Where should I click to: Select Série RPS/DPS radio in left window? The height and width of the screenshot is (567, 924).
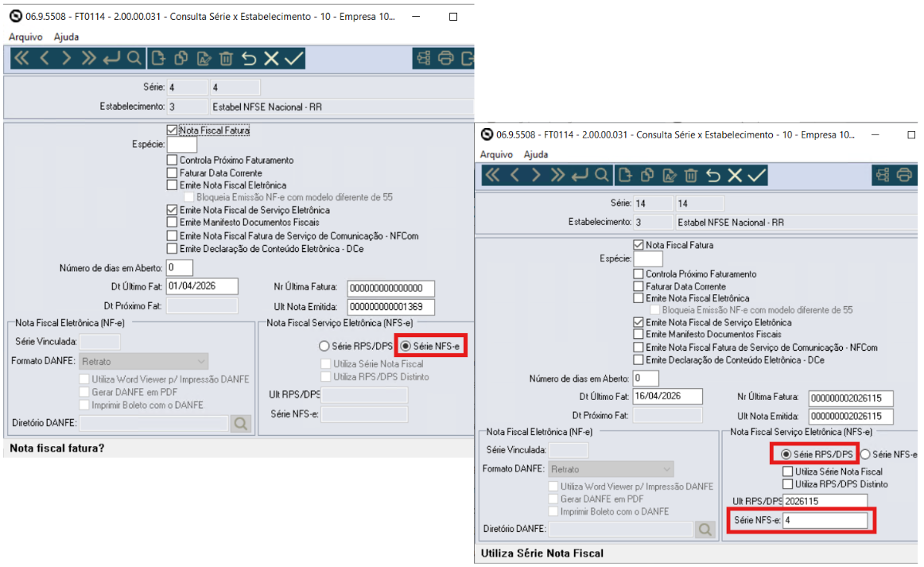324,346
